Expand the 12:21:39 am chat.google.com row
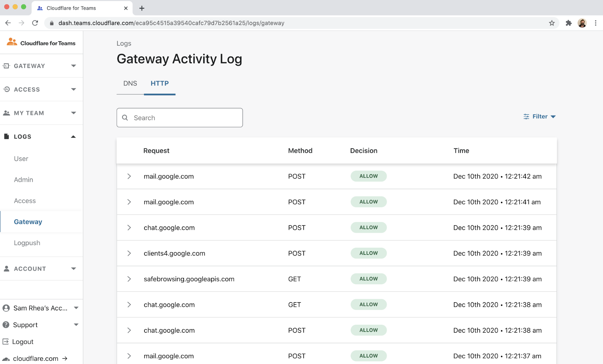The image size is (603, 364). pyautogui.click(x=129, y=228)
